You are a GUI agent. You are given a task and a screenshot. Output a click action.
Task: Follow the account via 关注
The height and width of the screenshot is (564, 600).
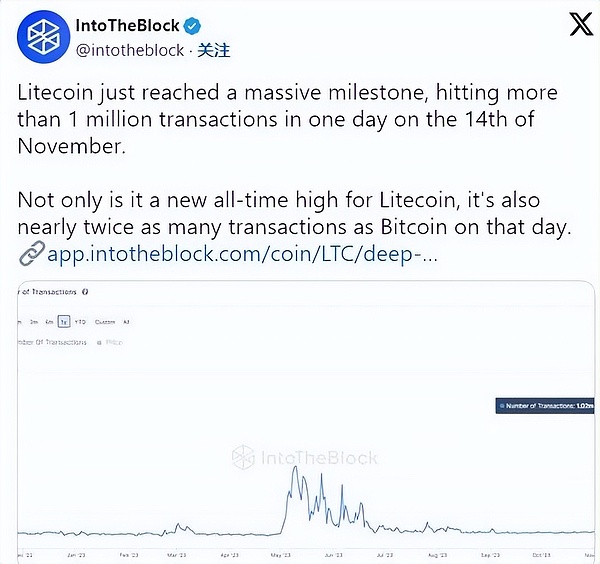click(x=214, y=49)
